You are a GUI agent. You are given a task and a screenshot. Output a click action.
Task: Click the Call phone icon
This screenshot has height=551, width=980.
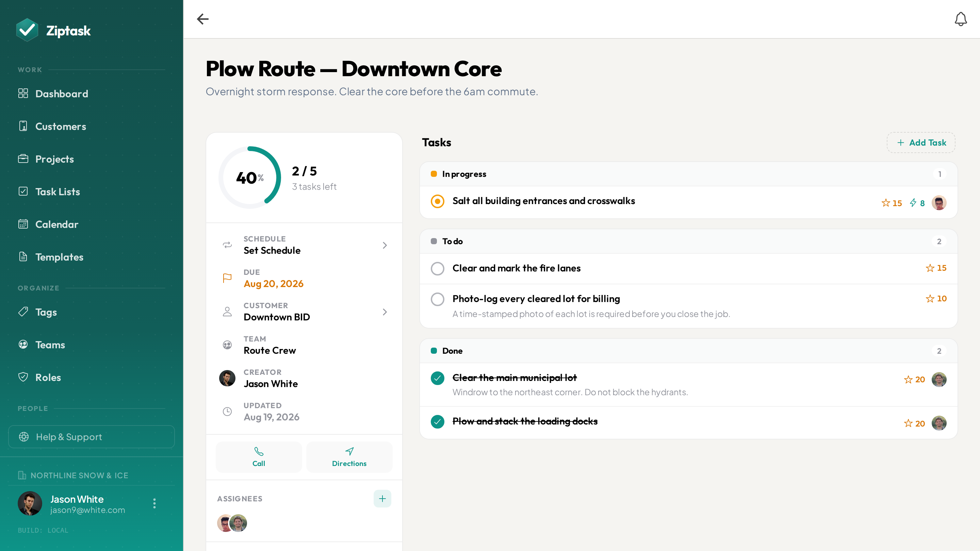tap(259, 451)
